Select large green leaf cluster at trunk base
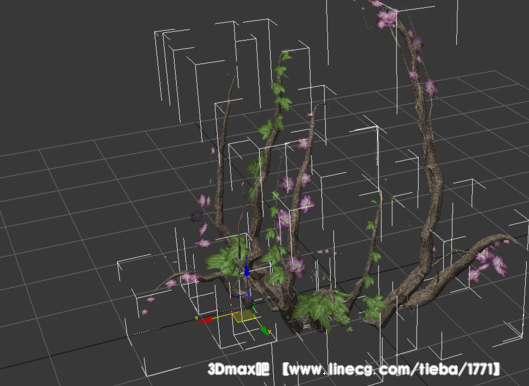 [x=319, y=309]
